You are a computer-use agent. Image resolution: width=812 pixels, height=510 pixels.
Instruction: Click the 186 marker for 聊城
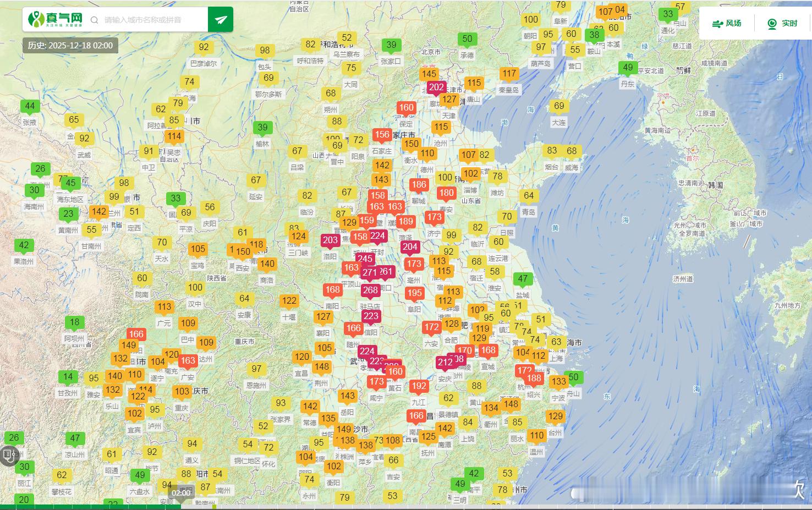(x=419, y=185)
